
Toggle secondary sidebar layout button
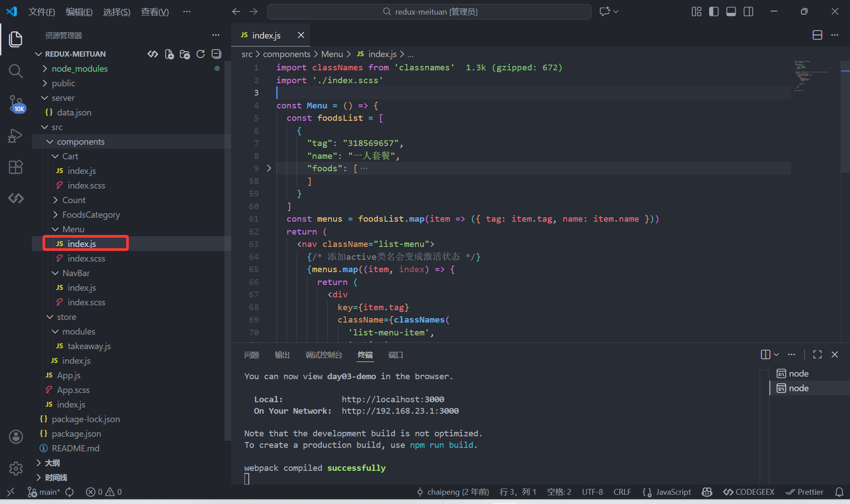point(748,12)
